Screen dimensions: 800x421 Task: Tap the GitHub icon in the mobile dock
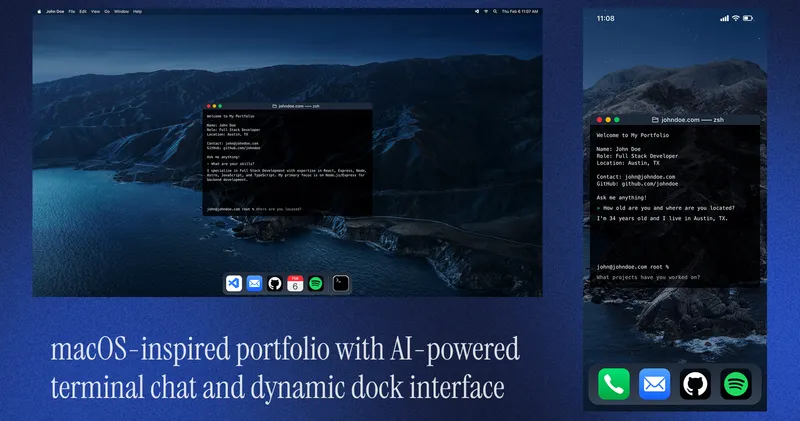(x=695, y=384)
